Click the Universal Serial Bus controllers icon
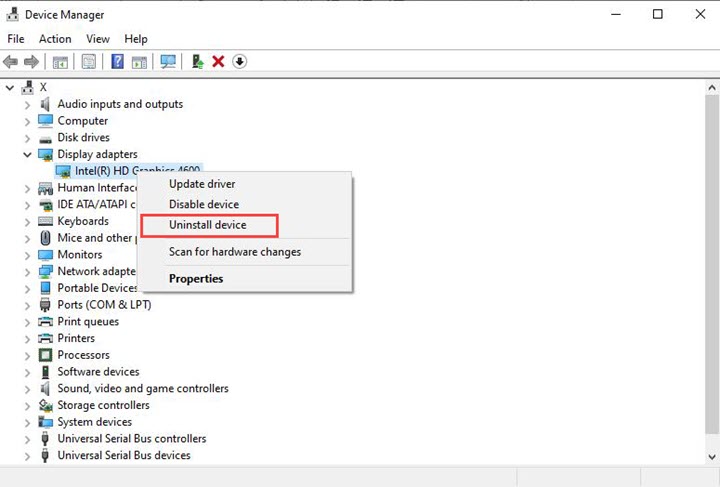This screenshot has width=720, height=487. [45, 439]
